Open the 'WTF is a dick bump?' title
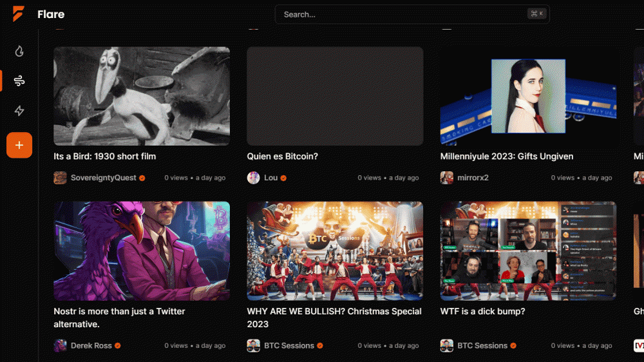The height and width of the screenshot is (362, 644). 482,311
